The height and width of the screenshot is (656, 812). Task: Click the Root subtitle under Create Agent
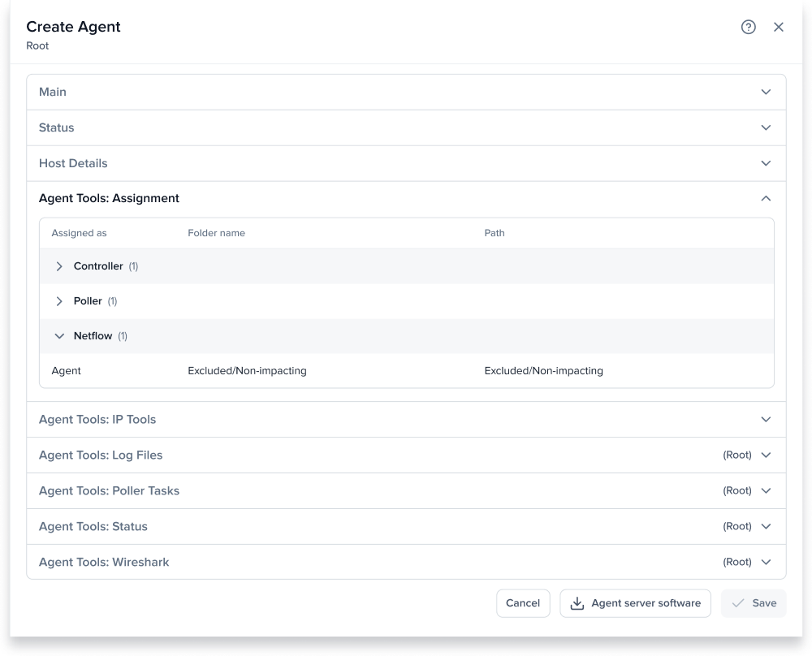pyautogui.click(x=37, y=46)
